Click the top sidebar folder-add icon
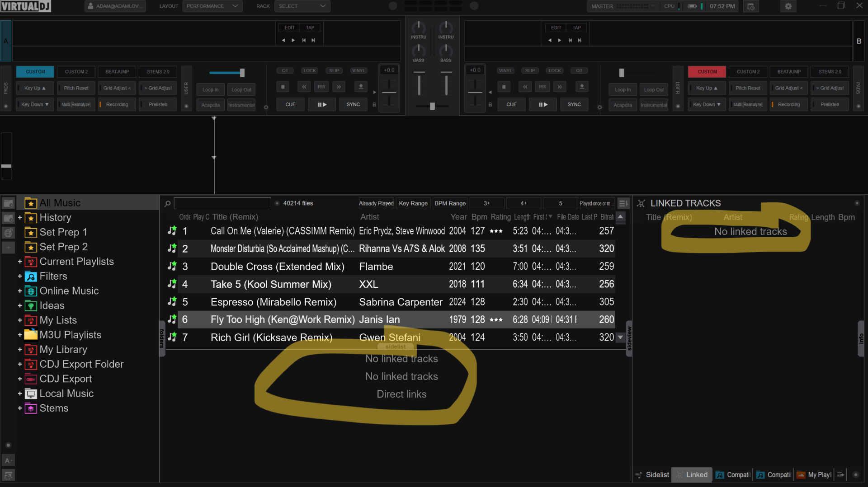The image size is (868, 487). (x=9, y=203)
